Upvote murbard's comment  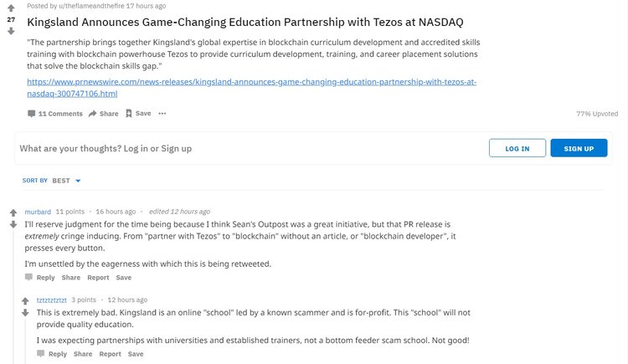pos(13,213)
